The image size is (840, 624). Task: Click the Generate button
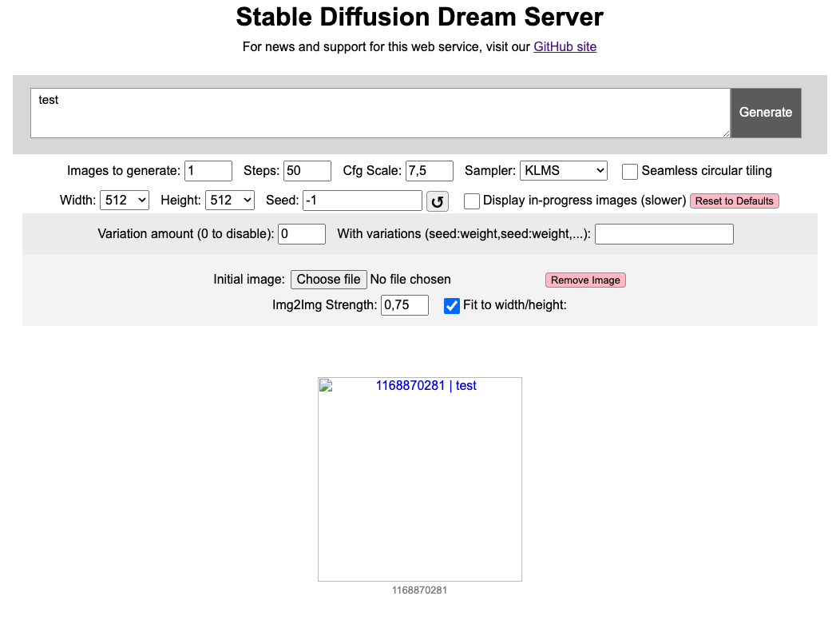coord(766,113)
